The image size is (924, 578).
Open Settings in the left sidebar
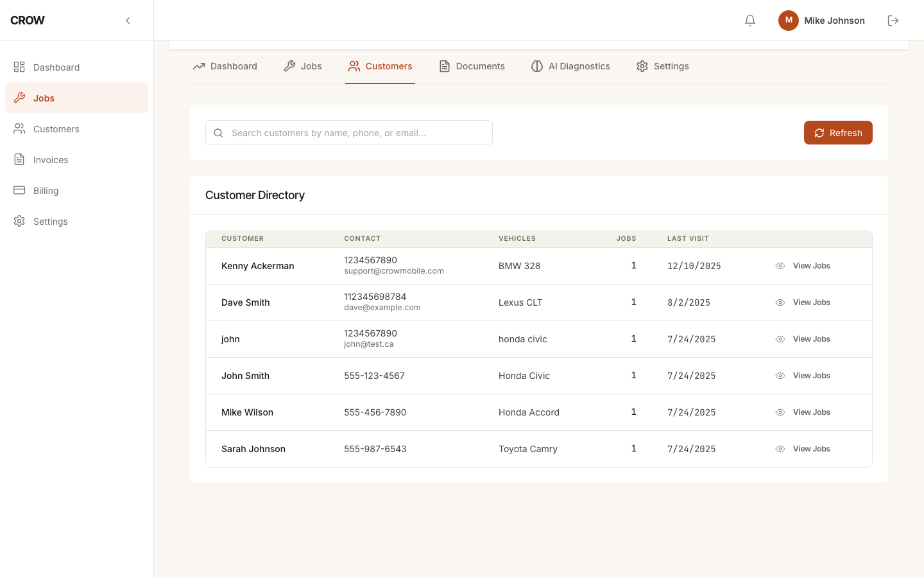[76, 221]
